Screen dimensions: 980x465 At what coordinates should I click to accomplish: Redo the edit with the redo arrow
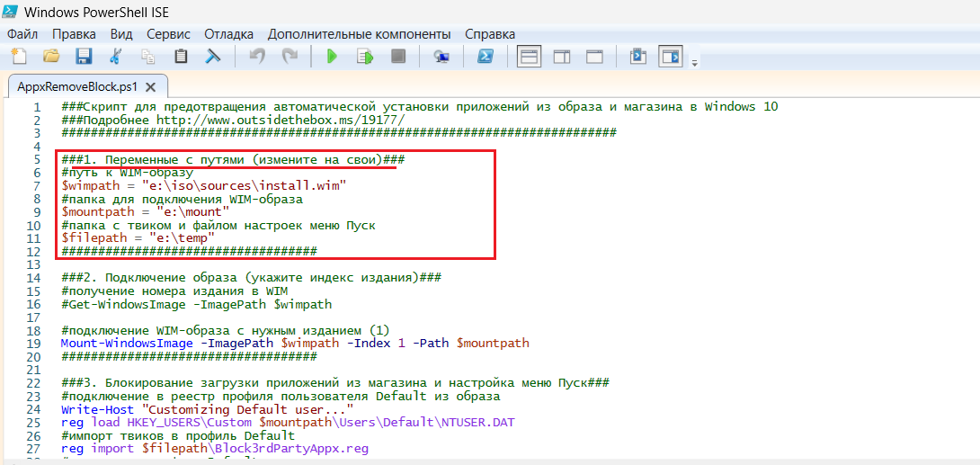(290, 57)
